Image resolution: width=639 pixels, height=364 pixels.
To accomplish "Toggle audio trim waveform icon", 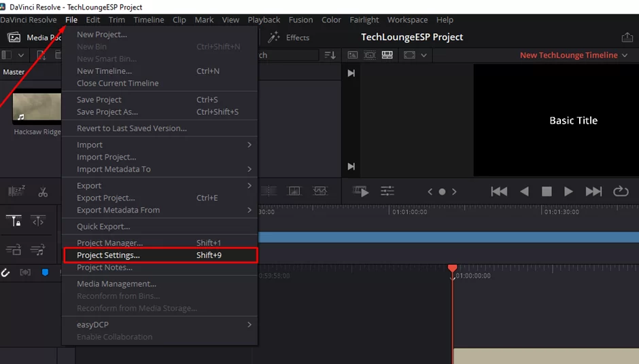I will point(25,272).
